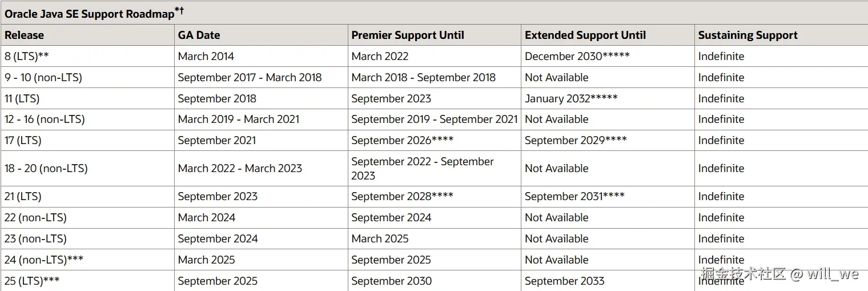Viewport: 868px width, 291px height.
Task: Click the "Release" column header
Action: [x=25, y=35]
